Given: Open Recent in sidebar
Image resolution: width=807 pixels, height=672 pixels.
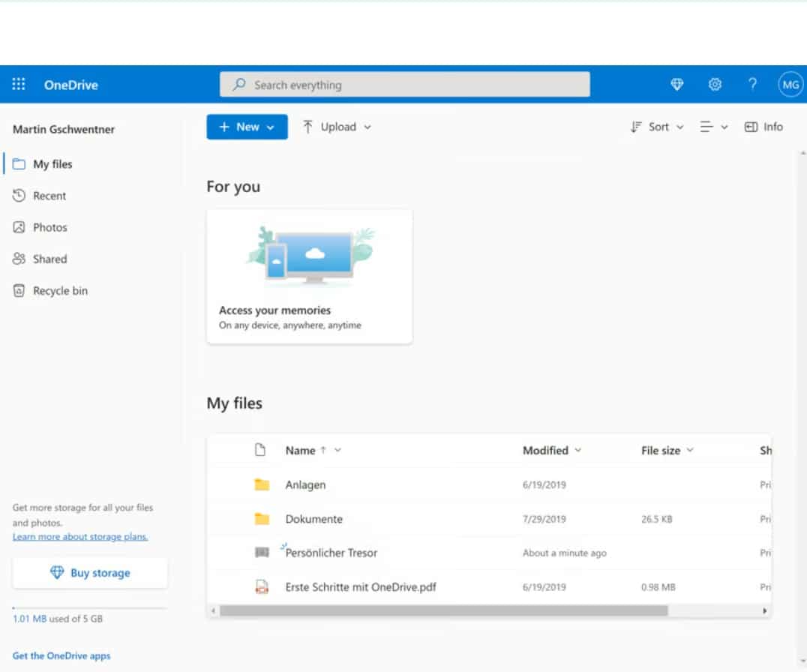Looking at the screenshot, I should (x=49, y=196).
